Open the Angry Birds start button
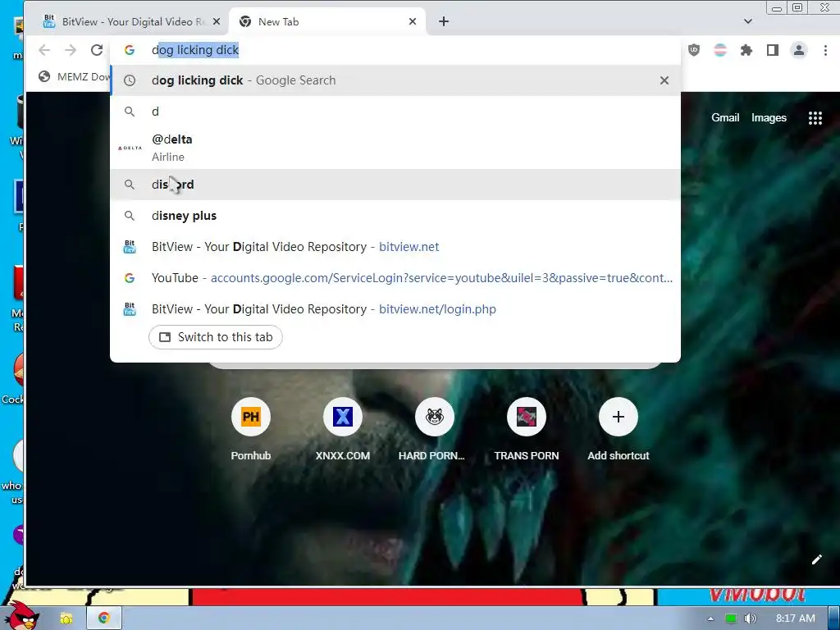The height and width of the screenshot is (630, 840). (x=22, y=616)
